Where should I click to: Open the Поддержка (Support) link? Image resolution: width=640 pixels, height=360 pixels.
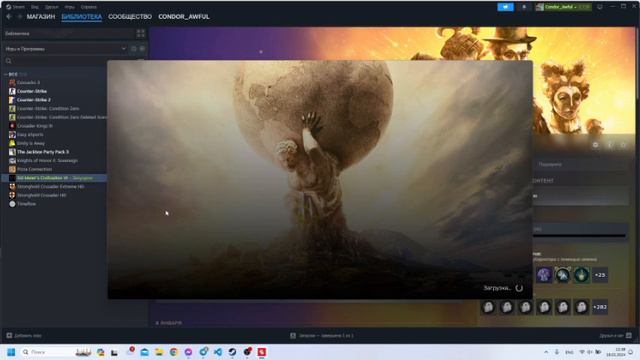[x=550, y=164]
